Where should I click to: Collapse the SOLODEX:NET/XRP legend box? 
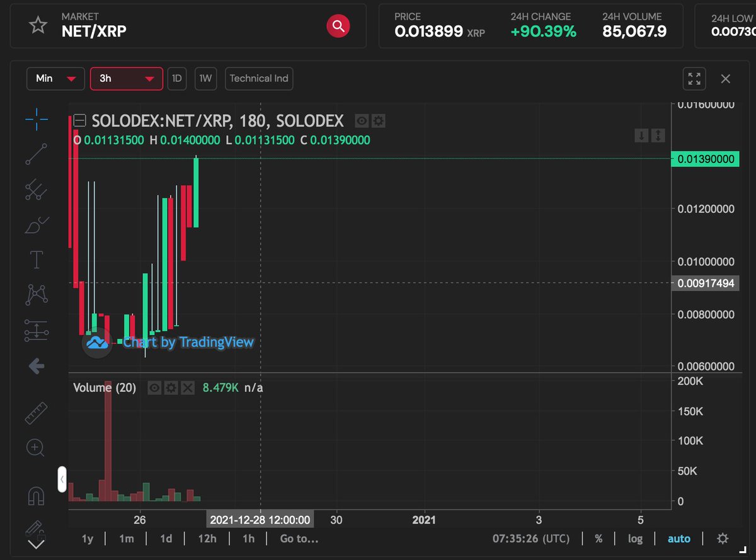(x=79, y=121)
